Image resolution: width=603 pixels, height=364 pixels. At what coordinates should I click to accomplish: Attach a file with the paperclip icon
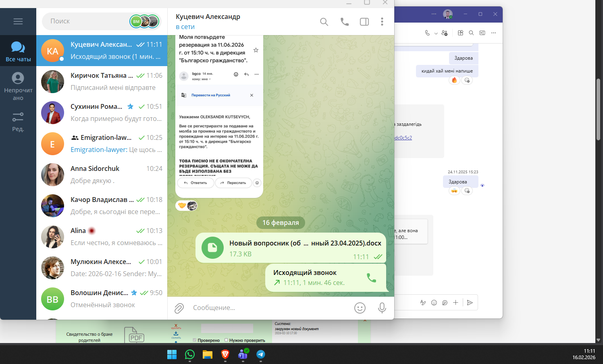179,308
